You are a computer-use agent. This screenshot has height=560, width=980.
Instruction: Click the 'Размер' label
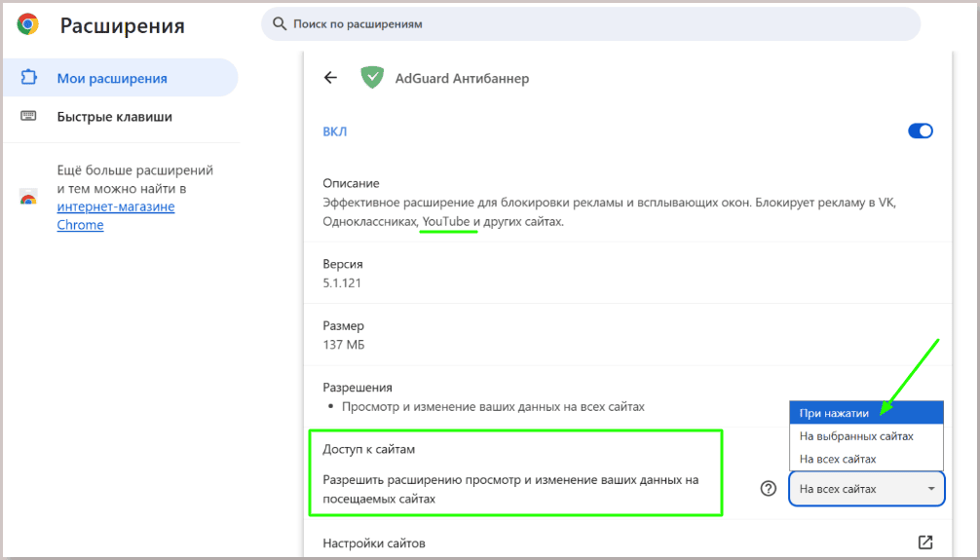[343, 325]
